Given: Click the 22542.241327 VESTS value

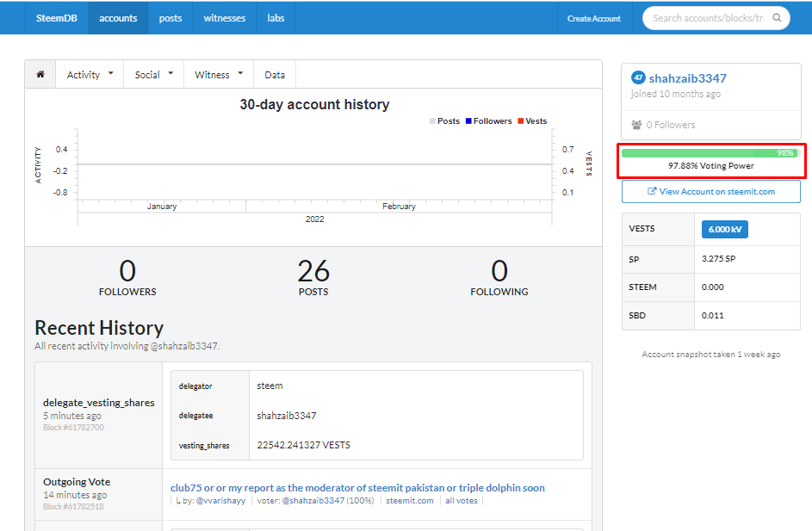Looking at the screenshot, I should (303, 445).
